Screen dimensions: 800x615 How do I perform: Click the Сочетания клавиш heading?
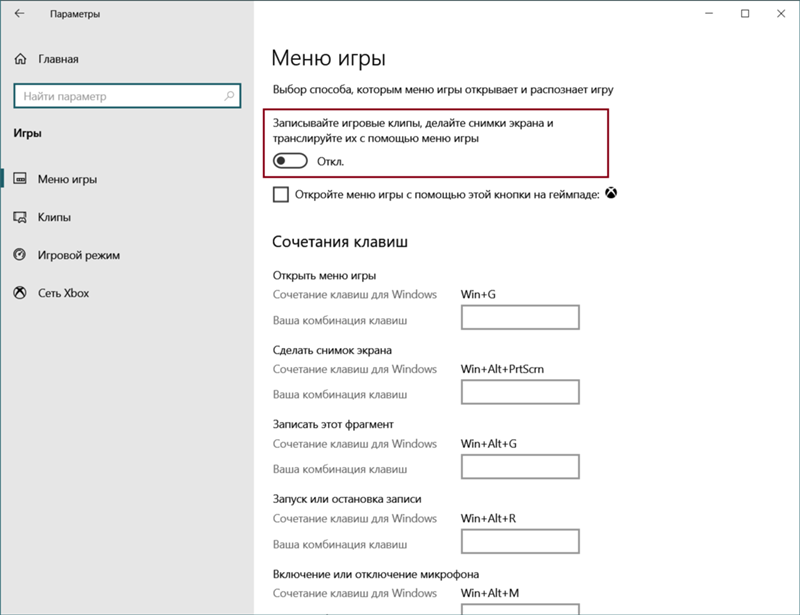[x=340, y=241]
